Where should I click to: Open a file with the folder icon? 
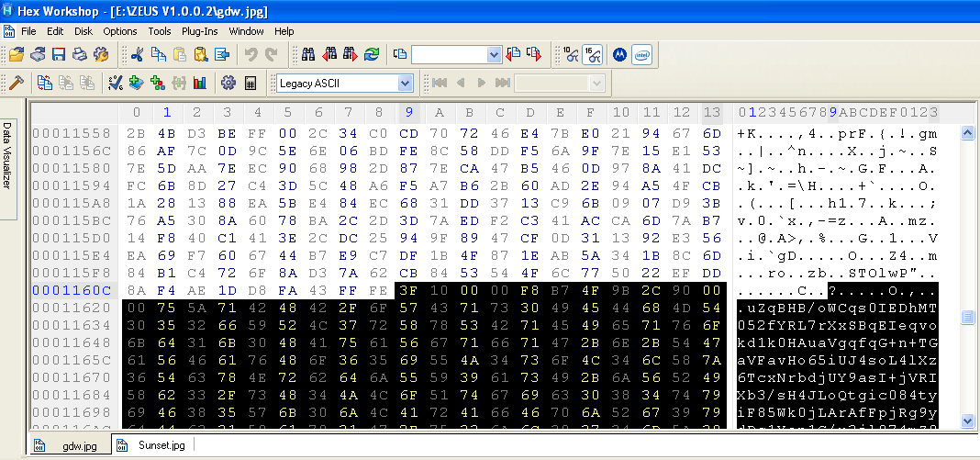point(17,55)
